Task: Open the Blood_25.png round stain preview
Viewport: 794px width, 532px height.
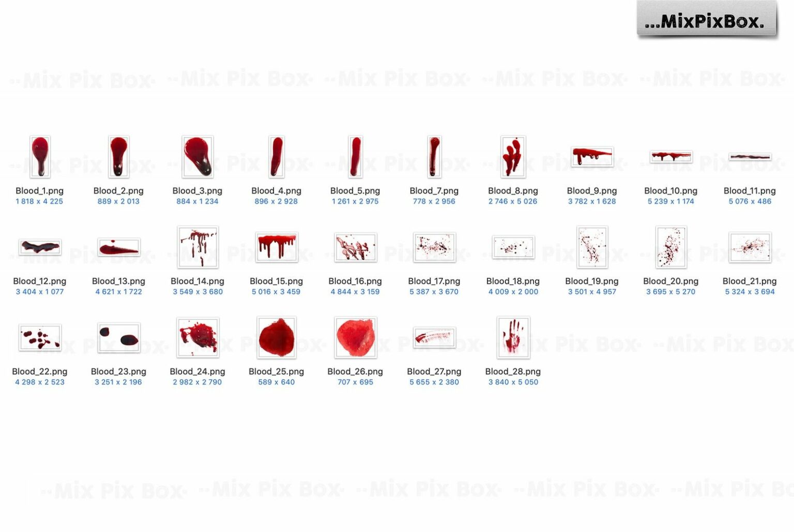Action: click(x=276, y=338)
